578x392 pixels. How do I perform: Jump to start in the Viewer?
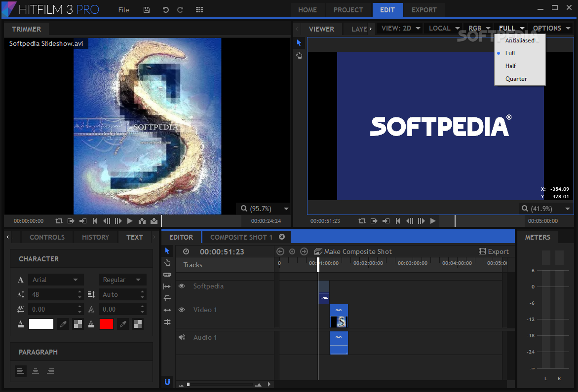(398, 221)
